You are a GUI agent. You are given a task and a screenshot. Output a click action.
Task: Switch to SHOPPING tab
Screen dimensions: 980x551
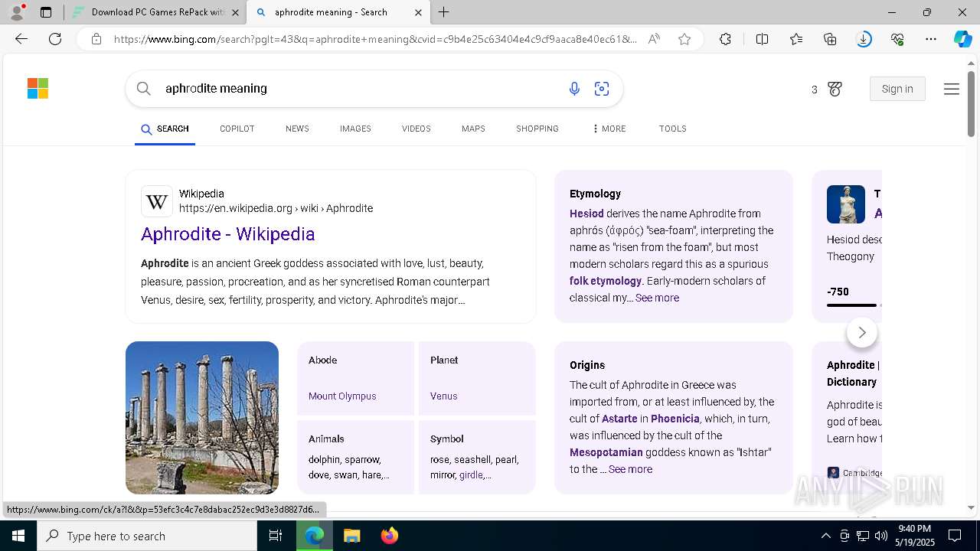point(537,129)
